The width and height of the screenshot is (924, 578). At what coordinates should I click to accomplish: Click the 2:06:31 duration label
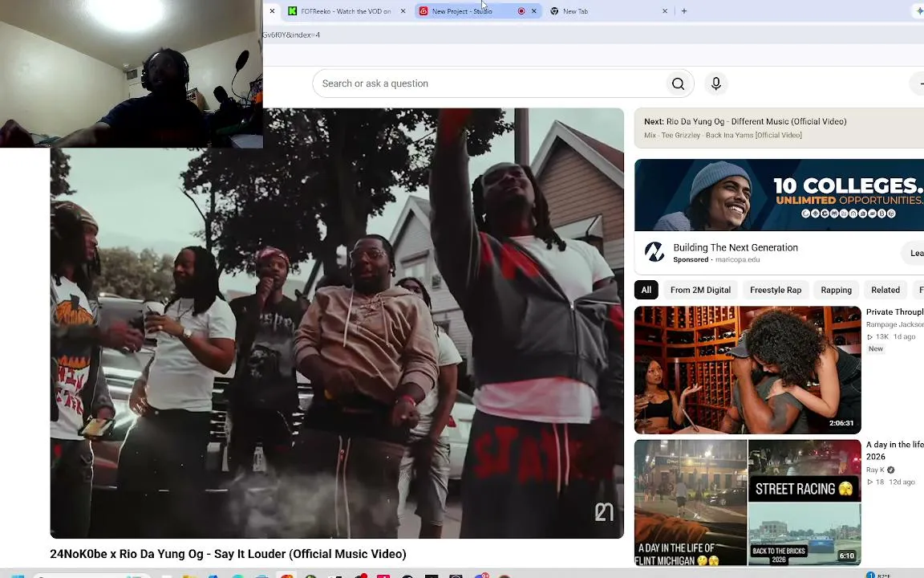click(x=841, y=423)
